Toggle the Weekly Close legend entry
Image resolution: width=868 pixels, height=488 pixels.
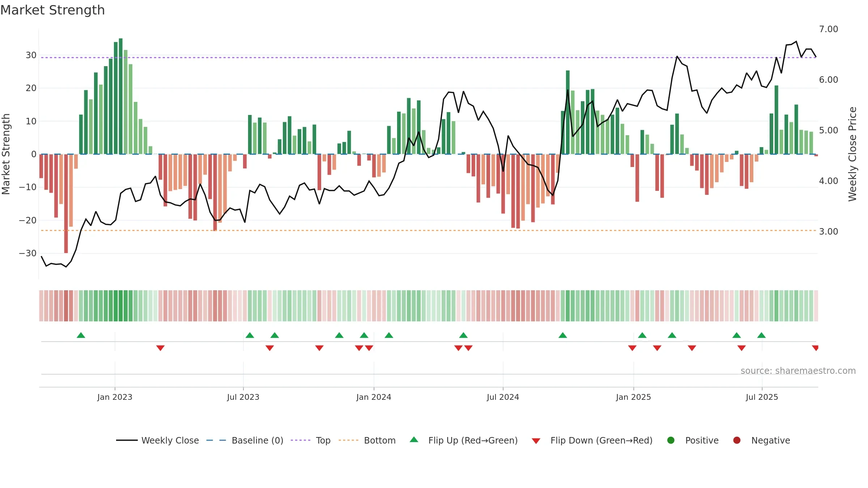pyautogui.click(x=157, y=440)
